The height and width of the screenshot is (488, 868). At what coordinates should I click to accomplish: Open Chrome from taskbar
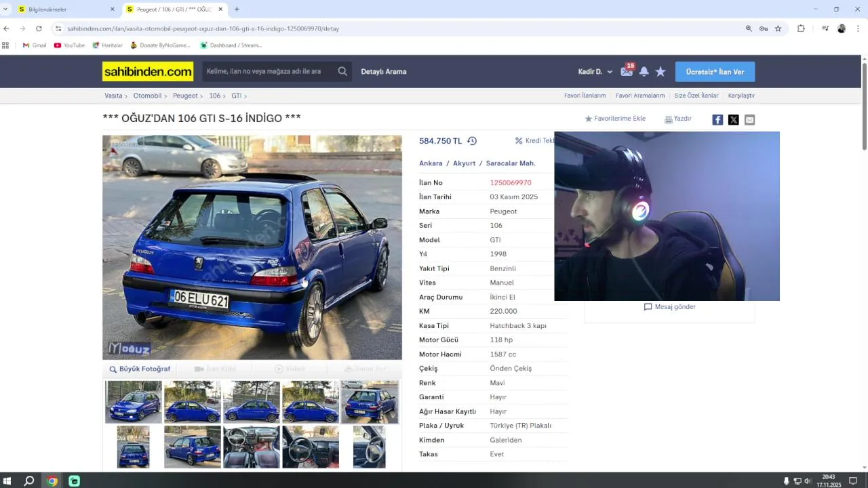[x=52, y=481]
